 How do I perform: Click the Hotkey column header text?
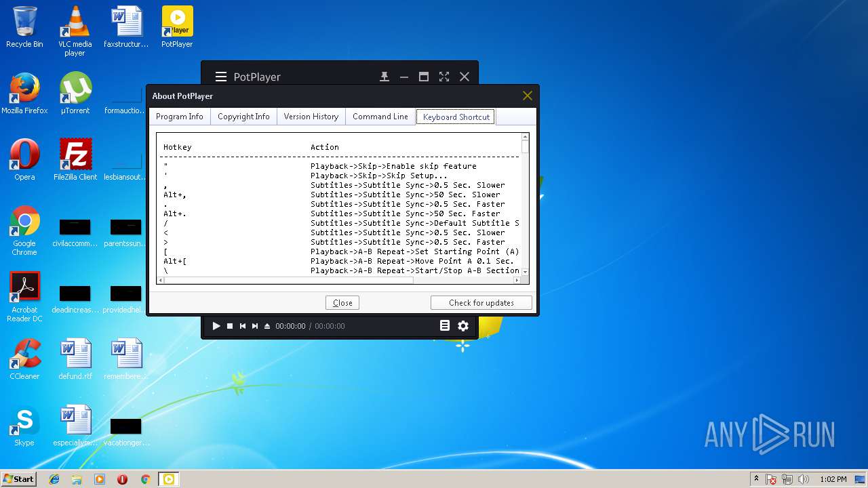coord(178,147)
